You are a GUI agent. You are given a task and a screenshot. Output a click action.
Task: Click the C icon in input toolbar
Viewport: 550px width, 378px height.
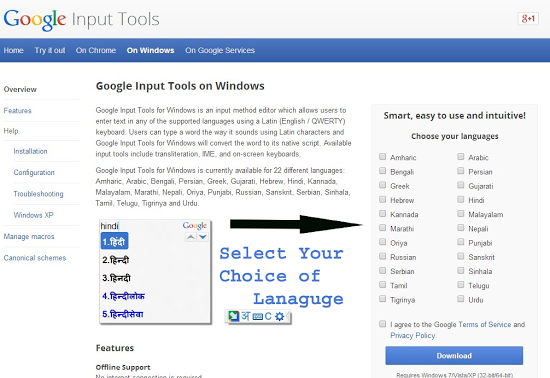[x=268, y=316]
